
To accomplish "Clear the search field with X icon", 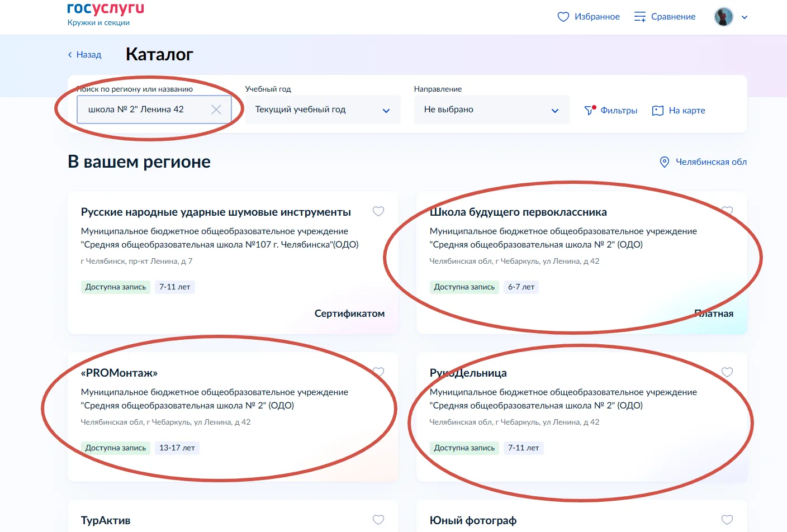I will [216, 110].
